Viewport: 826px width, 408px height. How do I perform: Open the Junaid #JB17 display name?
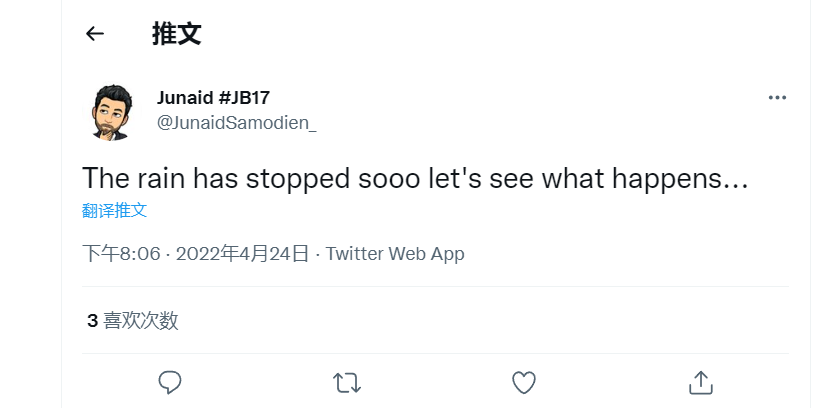[213, 97]
